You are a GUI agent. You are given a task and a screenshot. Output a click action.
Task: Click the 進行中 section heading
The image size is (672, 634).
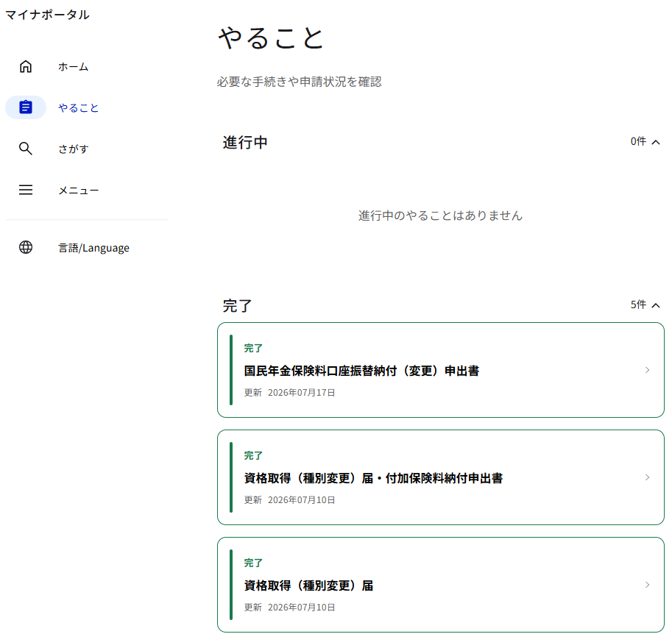coord(245,142)
